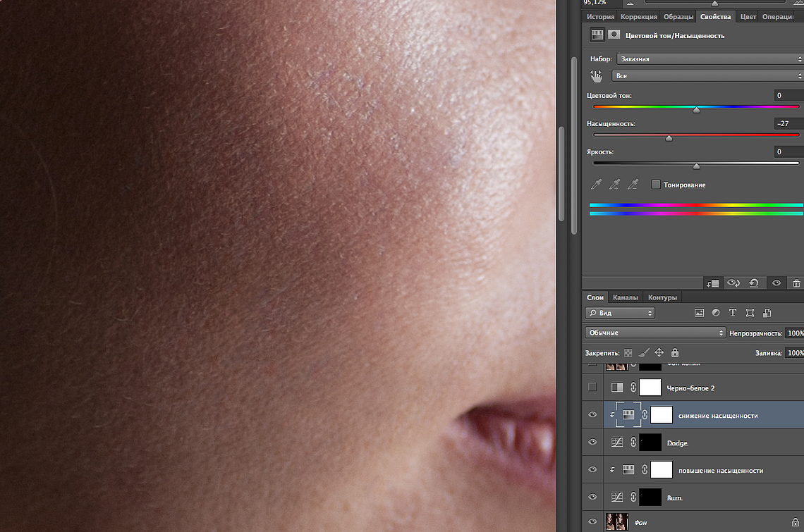Switch to the Контуры tab
Screen dimensions: 804x532
662,297
